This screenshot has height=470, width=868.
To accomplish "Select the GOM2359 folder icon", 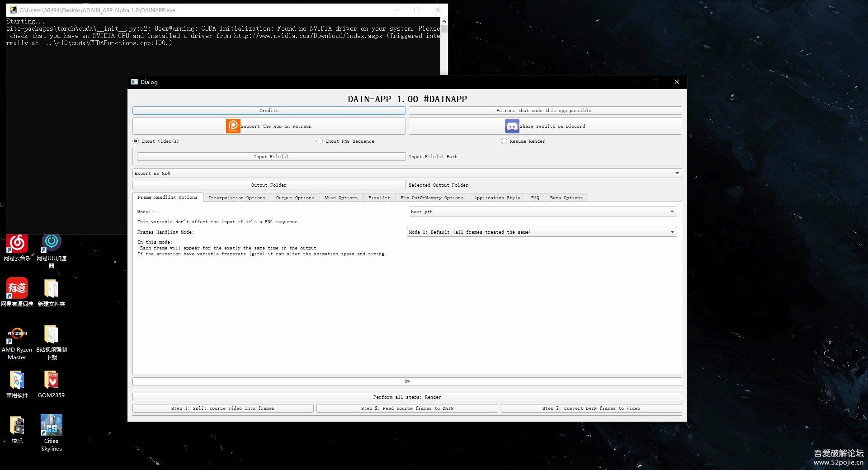I will (52, 384).
